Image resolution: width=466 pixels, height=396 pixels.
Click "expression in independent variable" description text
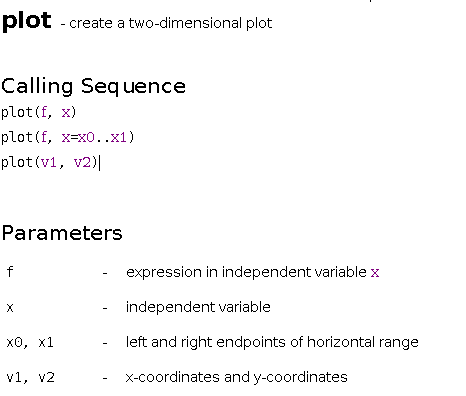246,272
